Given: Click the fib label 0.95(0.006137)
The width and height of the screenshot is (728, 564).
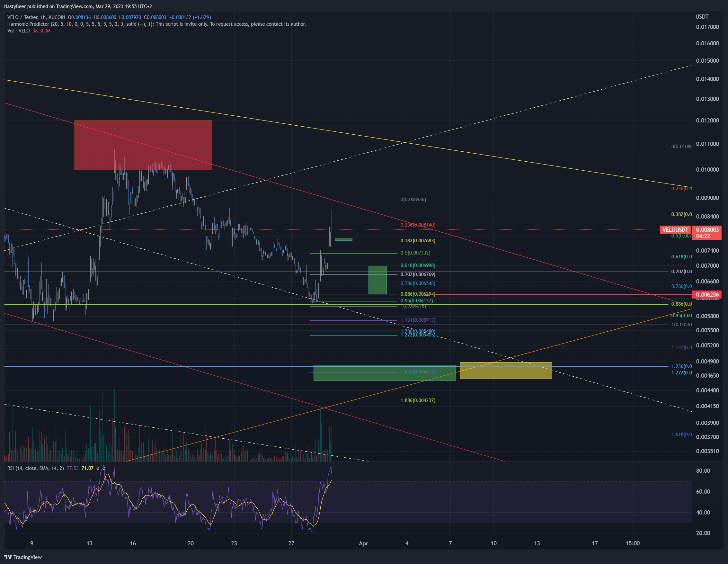Looking at the screenshot, I should 417,300.
